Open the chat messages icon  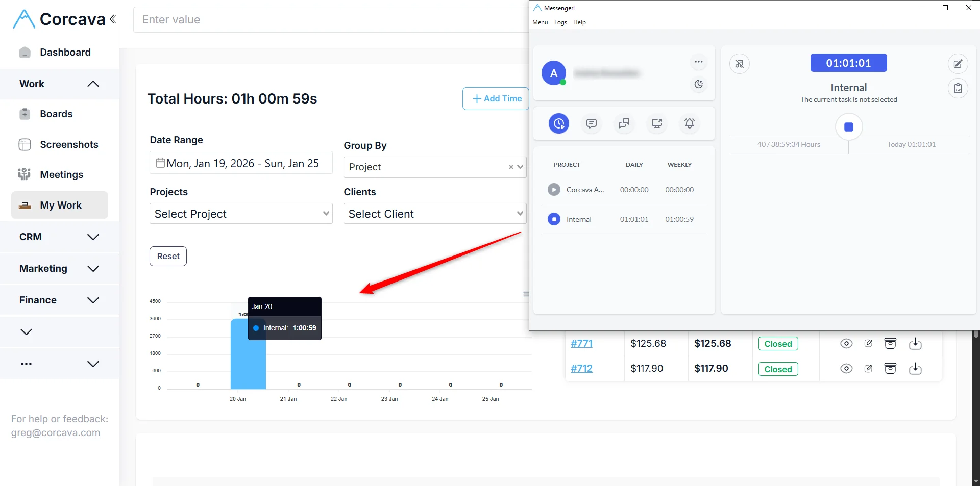click(x=591, y=123)
